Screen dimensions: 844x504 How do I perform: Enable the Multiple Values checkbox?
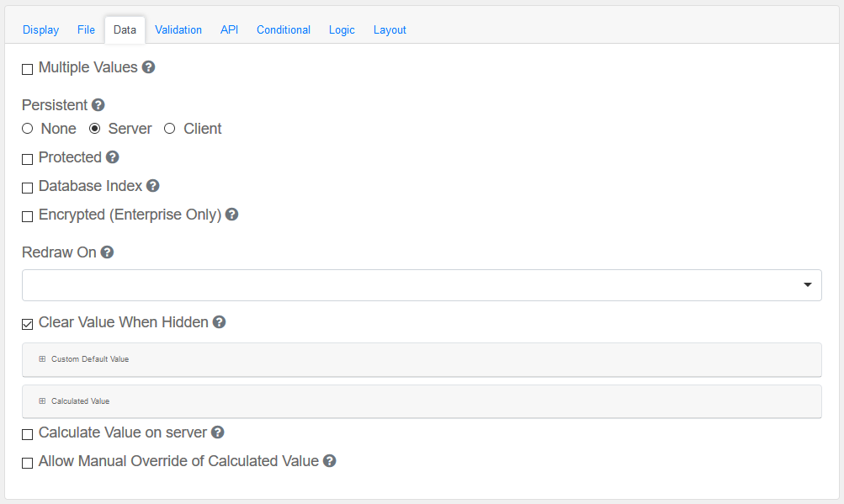(28, 69)
